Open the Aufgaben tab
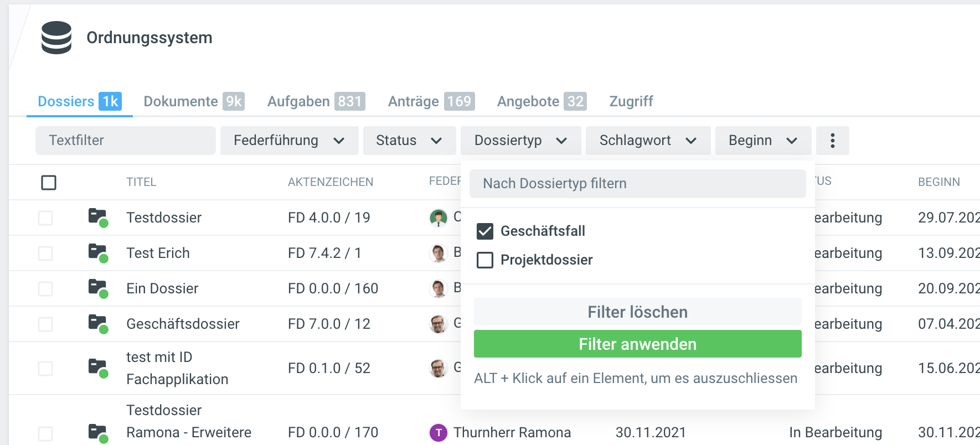Screen dimensions: 980x445 coord(316,101)
